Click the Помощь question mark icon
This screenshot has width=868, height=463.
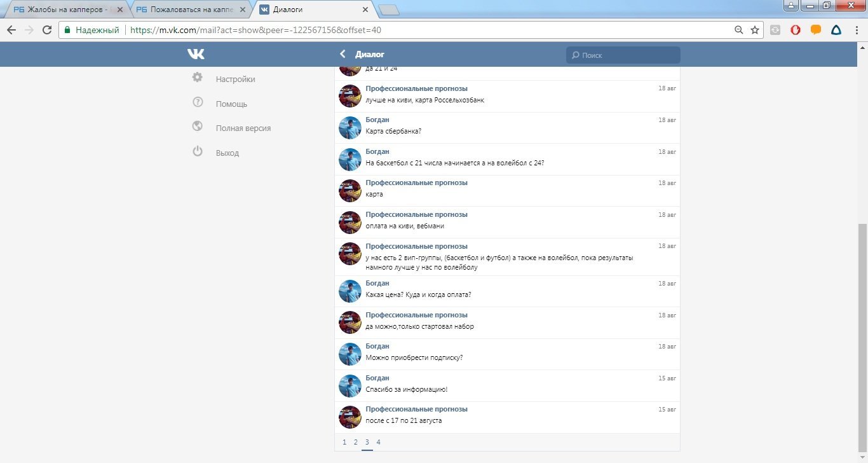(x=198, y=102)
